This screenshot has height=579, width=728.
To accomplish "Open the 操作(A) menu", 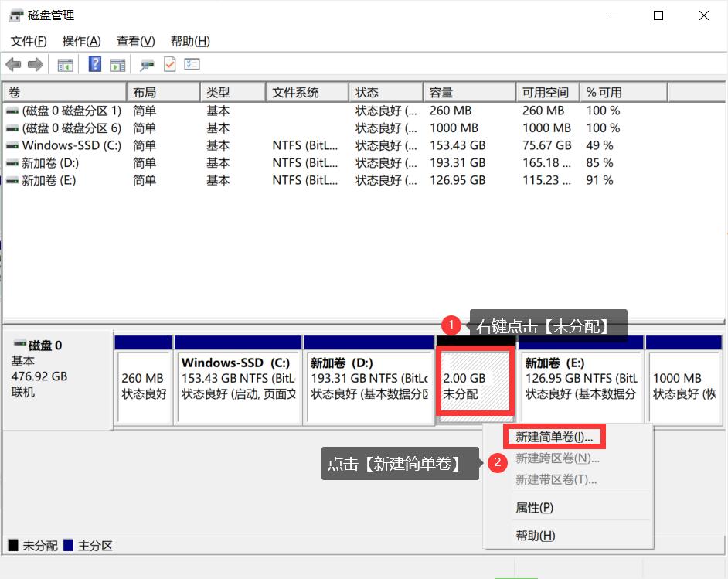I will pos(80,41).
